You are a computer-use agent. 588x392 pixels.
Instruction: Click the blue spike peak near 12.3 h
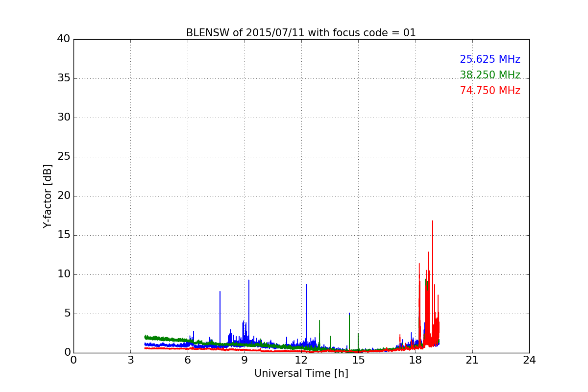point(306,285)
